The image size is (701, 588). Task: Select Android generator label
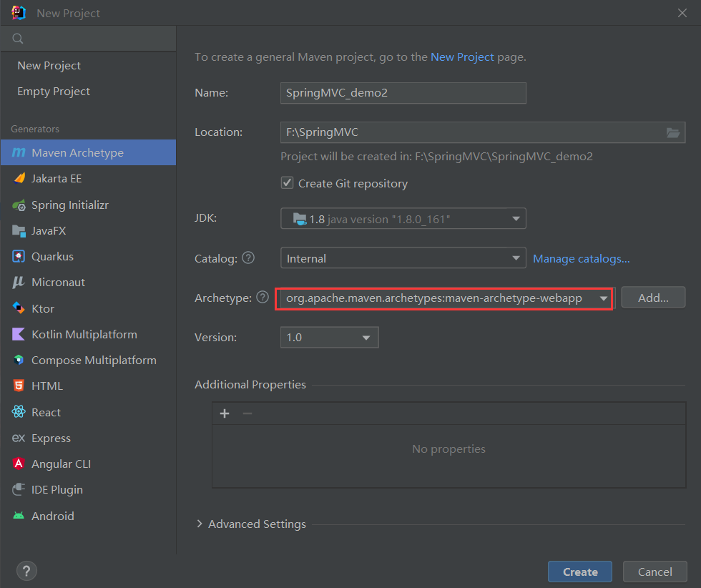53,516
